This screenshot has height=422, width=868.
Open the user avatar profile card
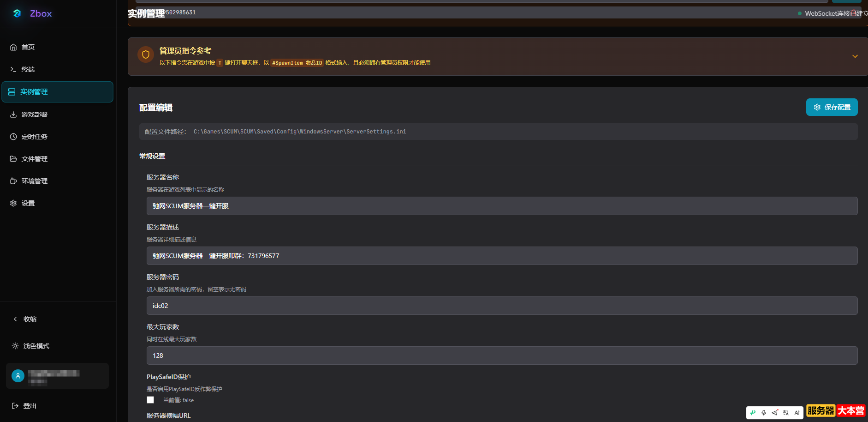tap(57, 376)
